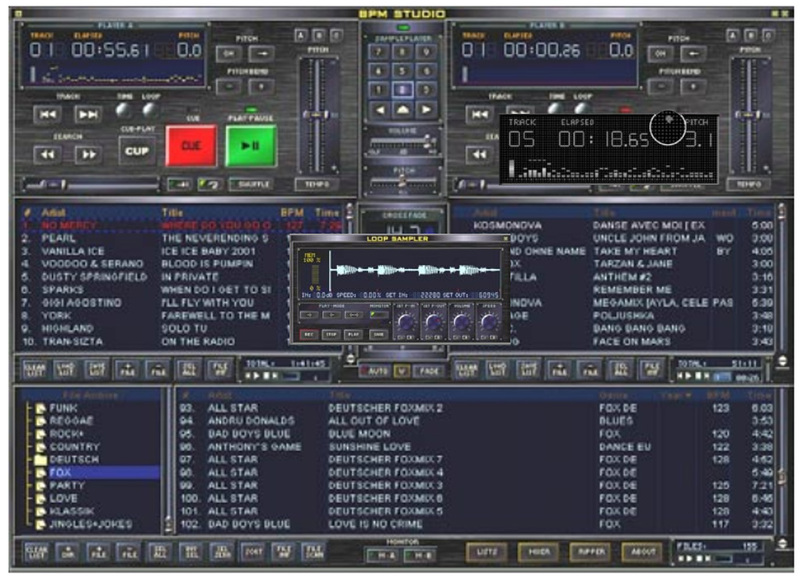The height and width of the screenshot is (579, 800).
Task: Trigger sample pad 3 in Sample Player
Action: [x=427, y=90]
